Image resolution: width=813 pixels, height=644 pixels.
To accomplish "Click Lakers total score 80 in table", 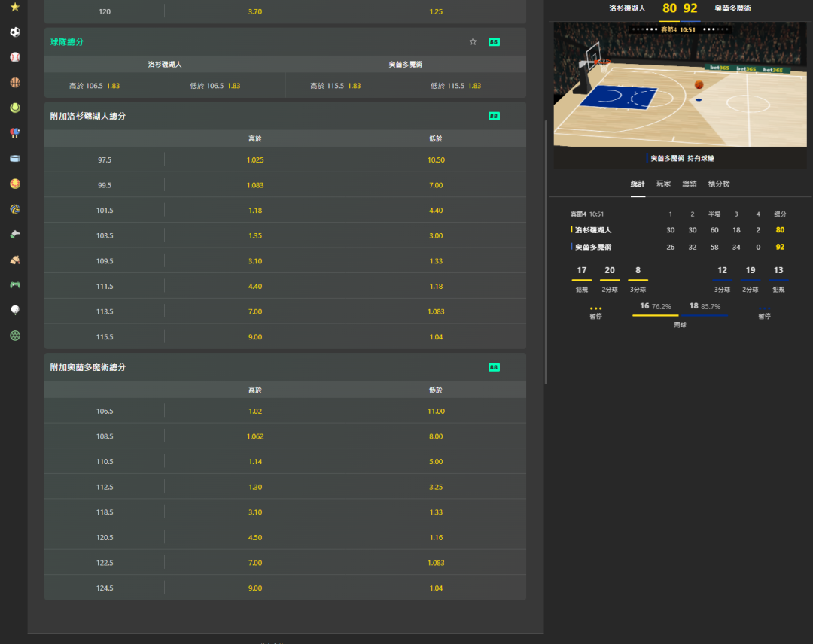I will pos(780,230).
